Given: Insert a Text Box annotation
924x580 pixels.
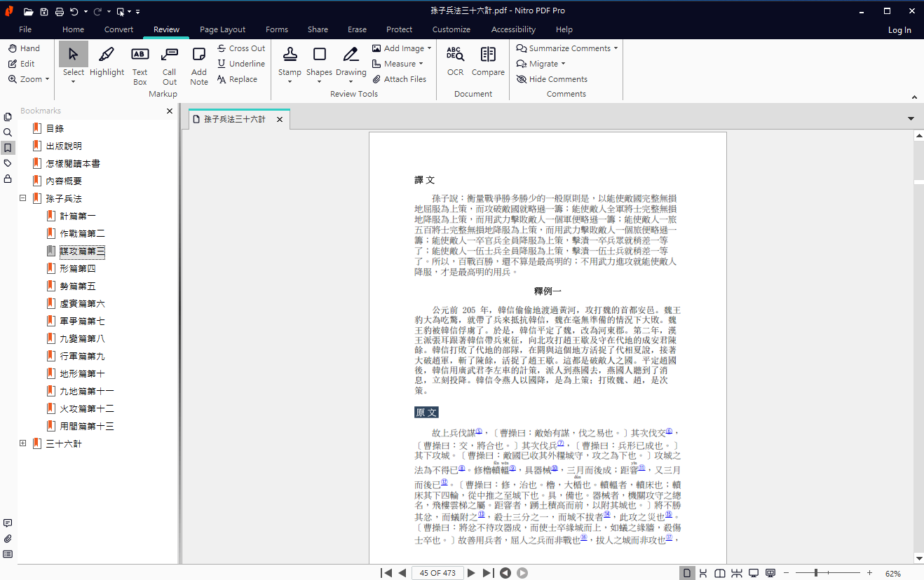Looking at the screenshot, I should coord(140,66).
